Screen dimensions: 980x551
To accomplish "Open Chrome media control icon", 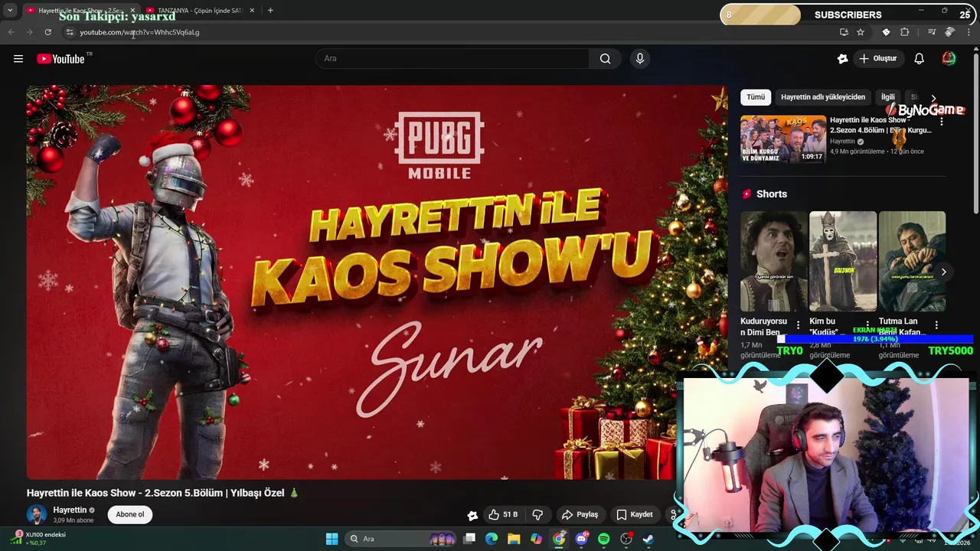I will click(932, 32).
